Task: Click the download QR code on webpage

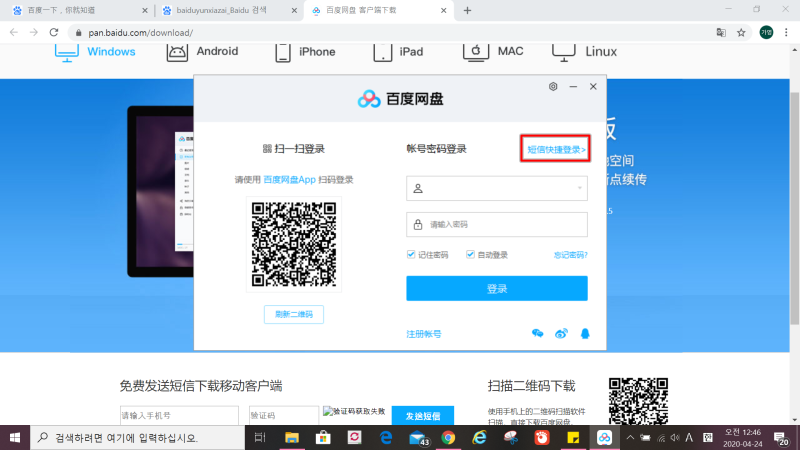Action: coord(638,401)
